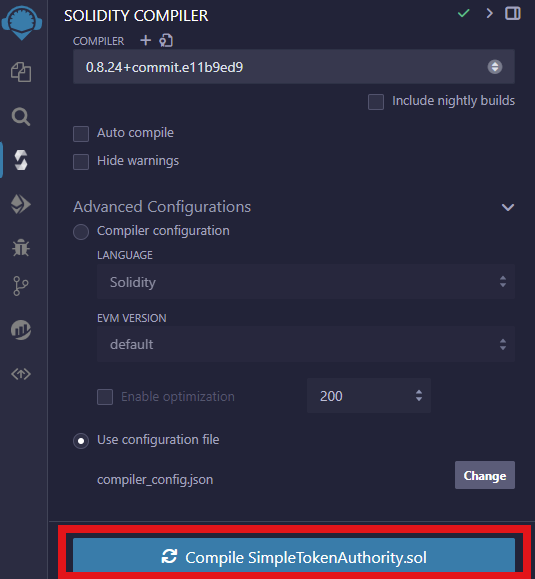Viewport: 535px width, 579px height.
Task: Open the File explorer icon in sidebar
Action: pyautogui.click(x=21, y=72)
